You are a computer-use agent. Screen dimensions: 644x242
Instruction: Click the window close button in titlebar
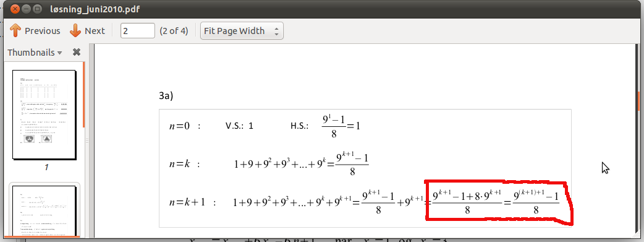14,9
